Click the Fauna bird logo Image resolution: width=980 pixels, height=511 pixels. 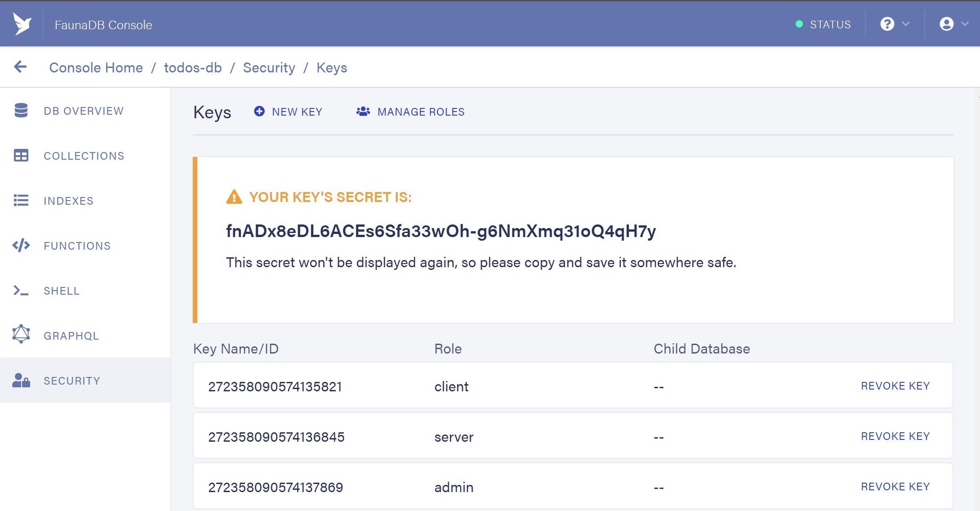pyautogui.click(x=22, y=24)
